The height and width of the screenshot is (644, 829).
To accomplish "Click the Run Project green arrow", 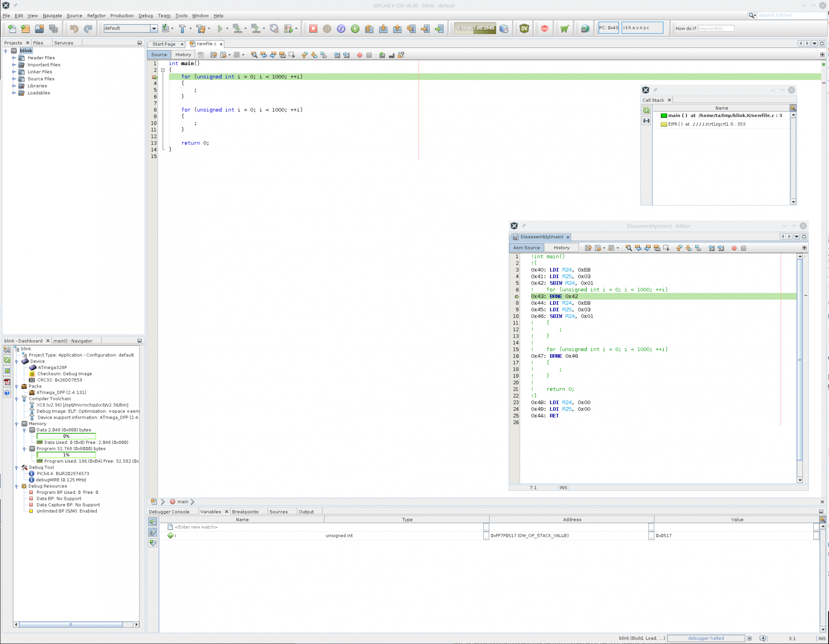I will (x=220, y=28).
